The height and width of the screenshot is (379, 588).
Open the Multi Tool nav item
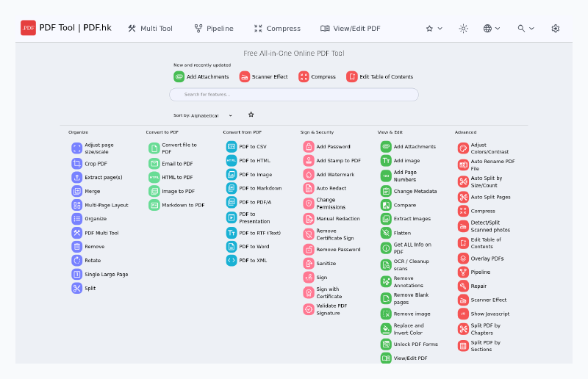[x=150, y=29]
